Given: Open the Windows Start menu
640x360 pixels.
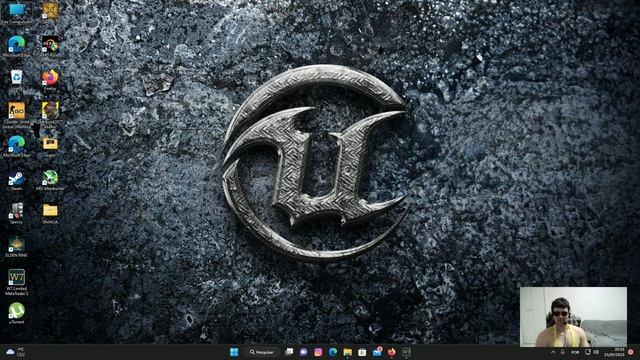Looking at the screenshot, I should [x=234, y=352].
